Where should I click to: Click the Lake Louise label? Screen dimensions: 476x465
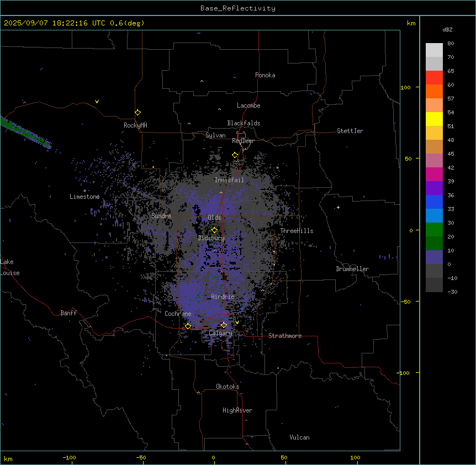point(10,267)
